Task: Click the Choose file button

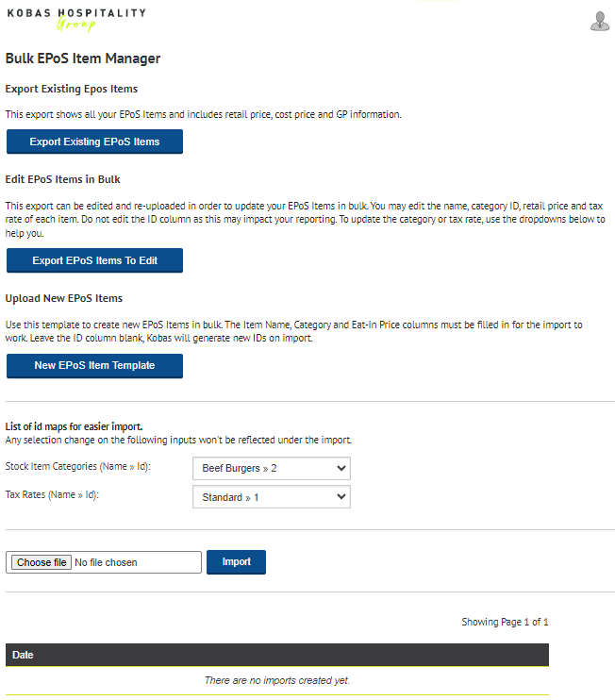Action: [42, 562]
